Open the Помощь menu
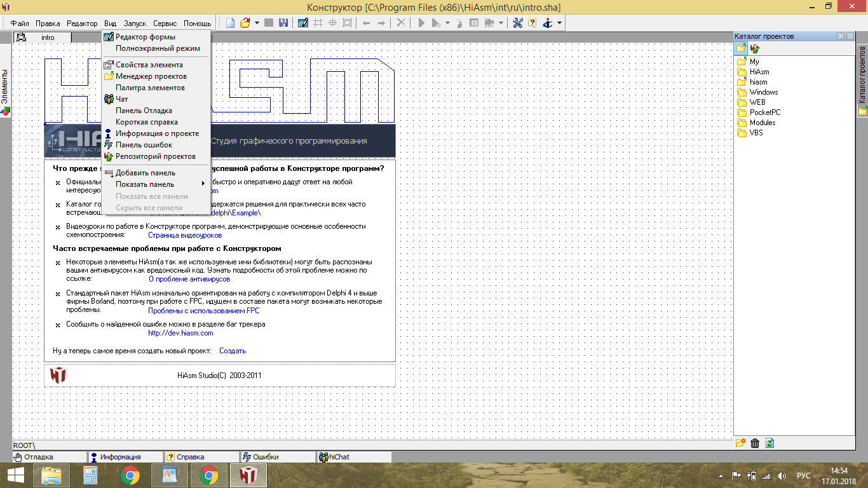This screenshot has height=488, width=868. click(x=198, y=24)
